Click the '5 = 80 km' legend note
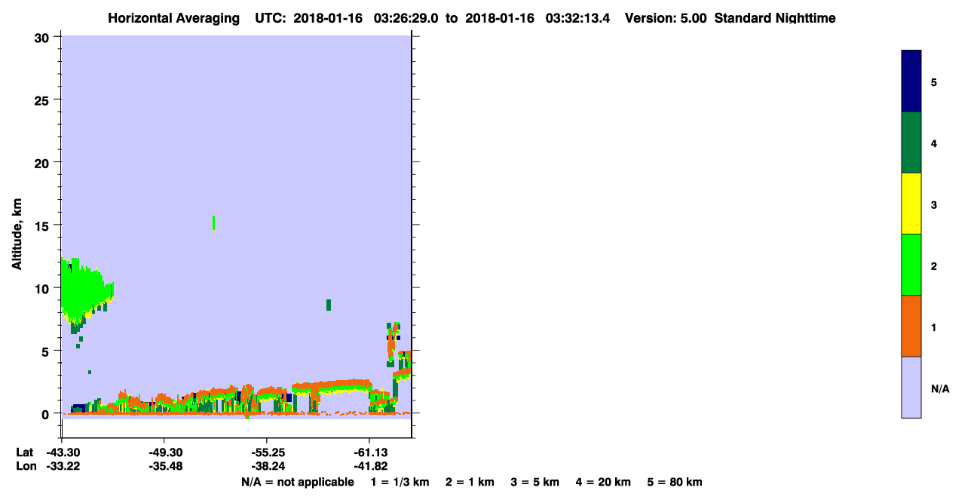 (x=675, y=482)
